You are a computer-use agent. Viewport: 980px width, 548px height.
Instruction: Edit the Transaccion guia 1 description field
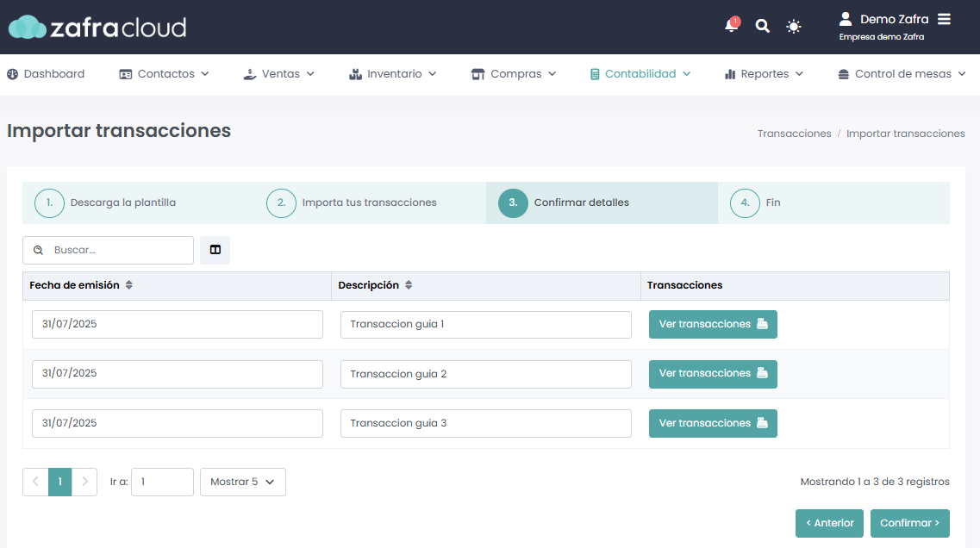click(x=485, y=324)
